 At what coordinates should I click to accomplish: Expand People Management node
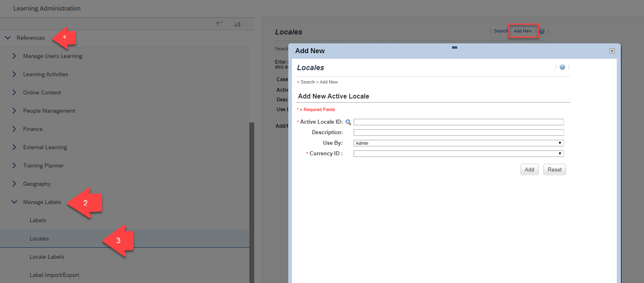point(14,111)
